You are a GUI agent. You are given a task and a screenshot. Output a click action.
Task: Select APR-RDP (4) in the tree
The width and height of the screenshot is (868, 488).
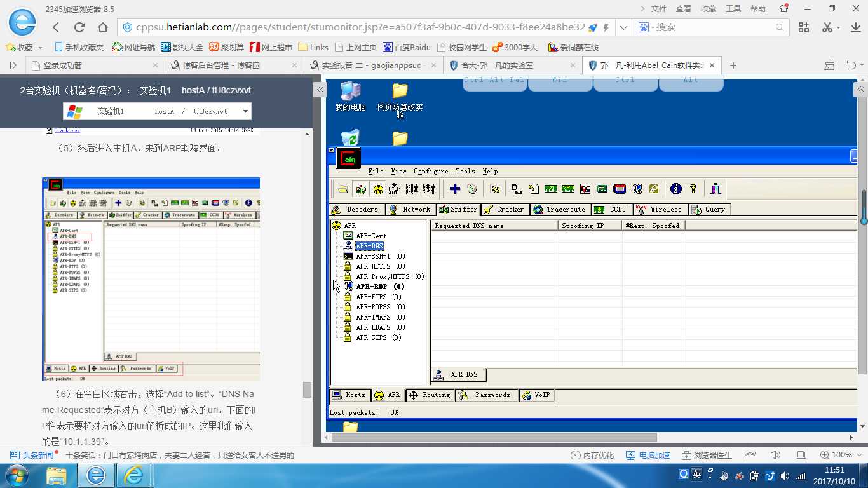380,287
